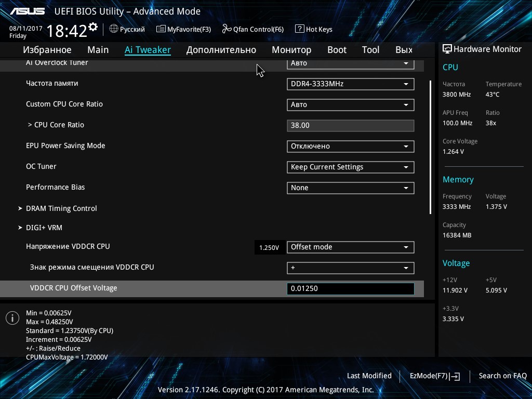
Task: Open the OC Tuner dropdown
Action: (351, 167)
